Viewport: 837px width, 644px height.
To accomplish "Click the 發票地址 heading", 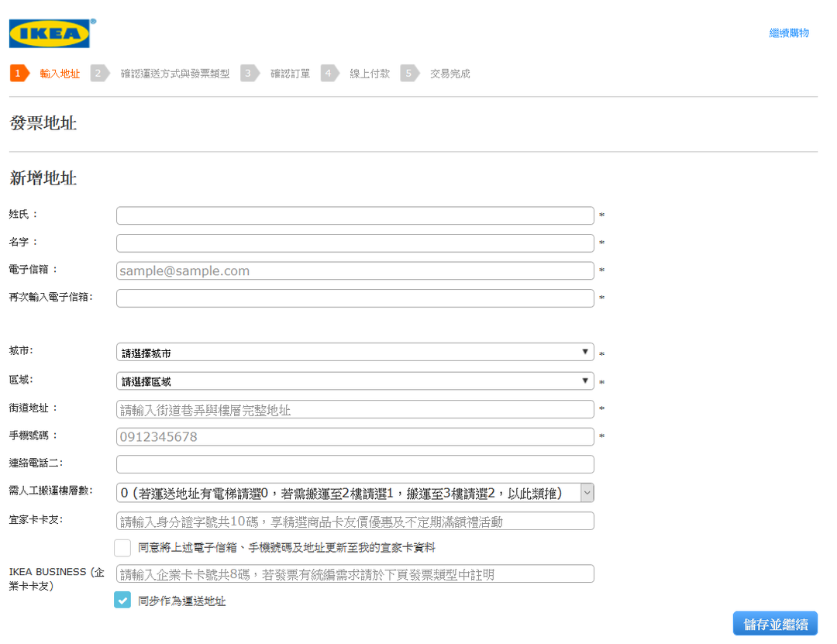I will pyautogui.click(x=43, y=123).
